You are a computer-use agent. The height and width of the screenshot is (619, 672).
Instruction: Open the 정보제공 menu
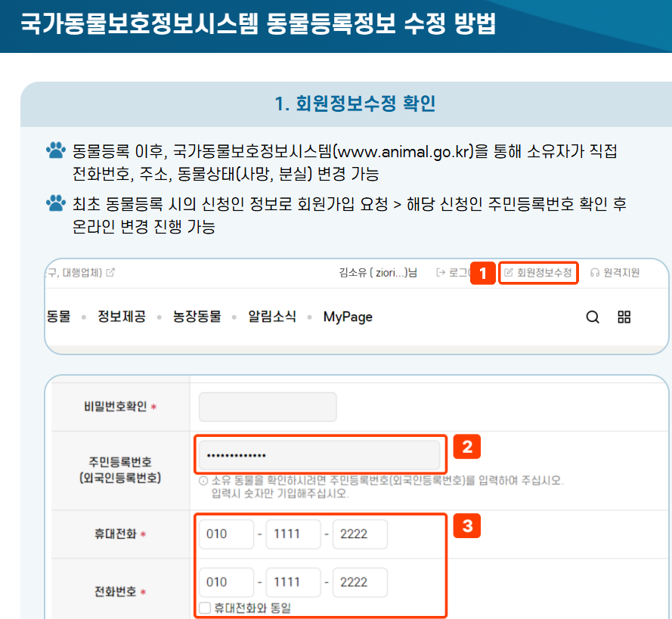(x=122, y=317)
